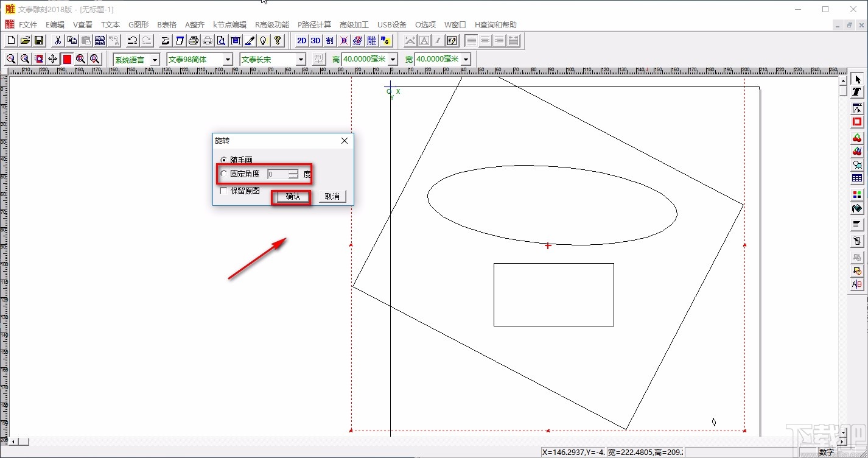The width and height of the screenshot is (868, 458).
Task: Open the height 高 size dropdown
Action: [393, 59]
